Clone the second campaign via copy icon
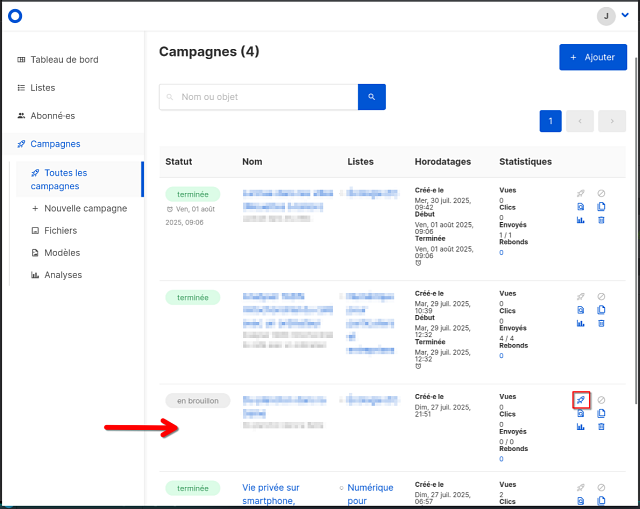640x509 pixels. (x=601, y=310)
